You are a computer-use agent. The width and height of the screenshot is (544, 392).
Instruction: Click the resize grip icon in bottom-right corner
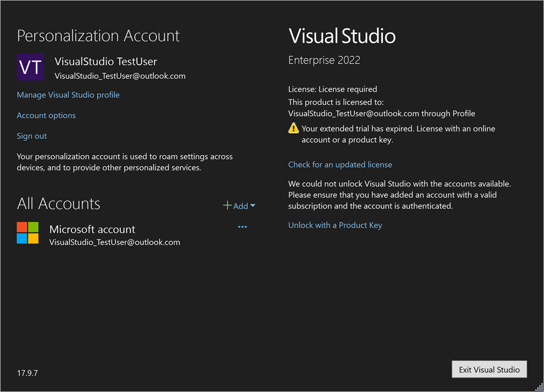(539, 387)
